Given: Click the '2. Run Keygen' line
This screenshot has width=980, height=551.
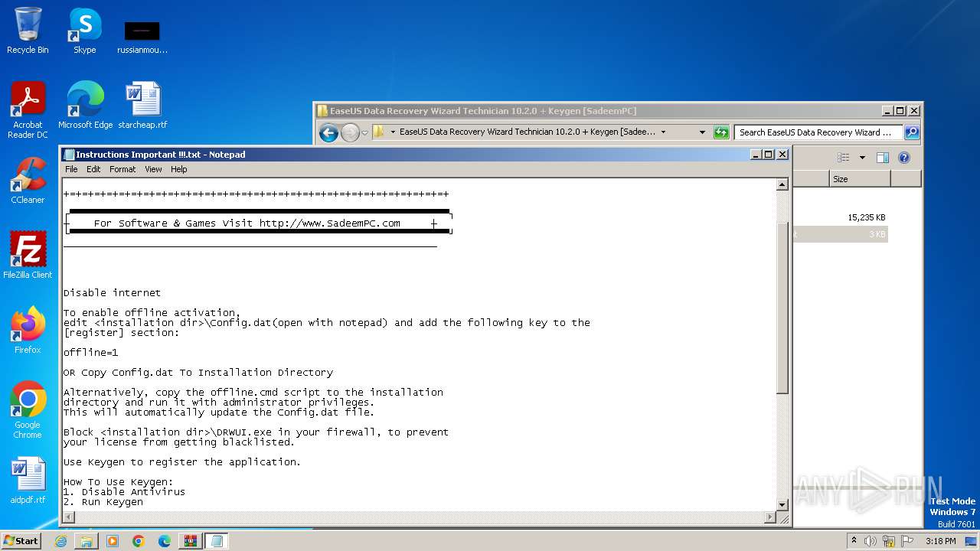Looking at the screenshot, I should tap(103, 502).
